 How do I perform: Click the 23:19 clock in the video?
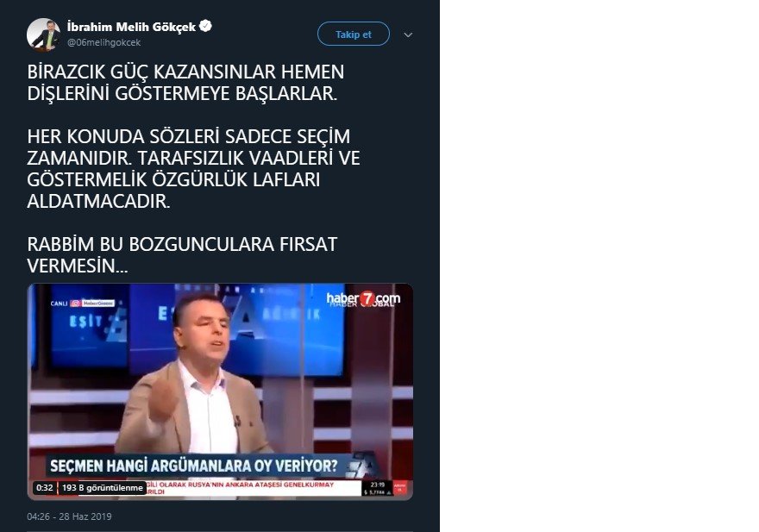click(378, 485)
